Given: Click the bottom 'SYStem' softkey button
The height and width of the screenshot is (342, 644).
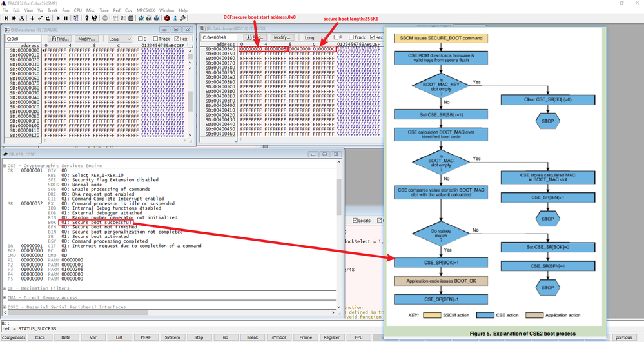Looking at the screenshot, I should click(172, 337).
